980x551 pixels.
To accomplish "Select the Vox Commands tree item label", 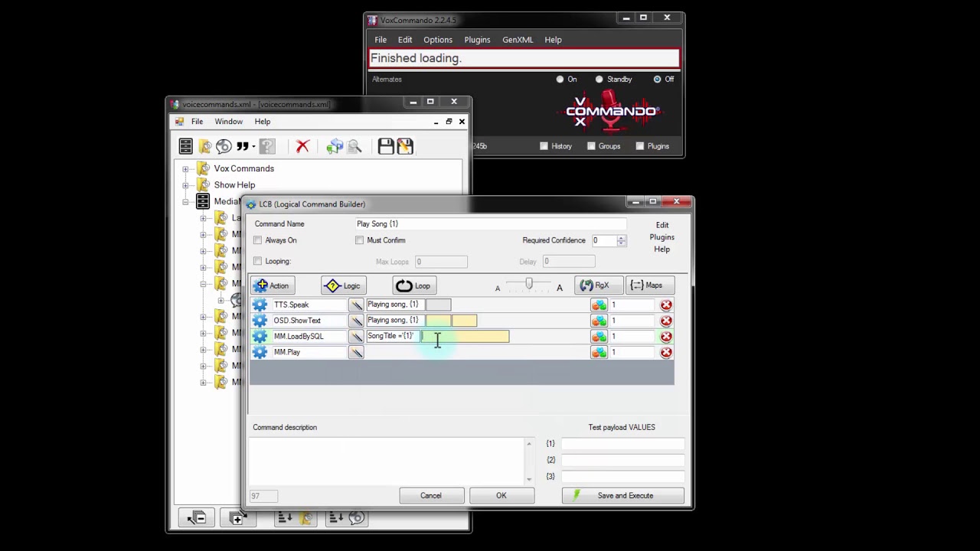I will point(243,168).
